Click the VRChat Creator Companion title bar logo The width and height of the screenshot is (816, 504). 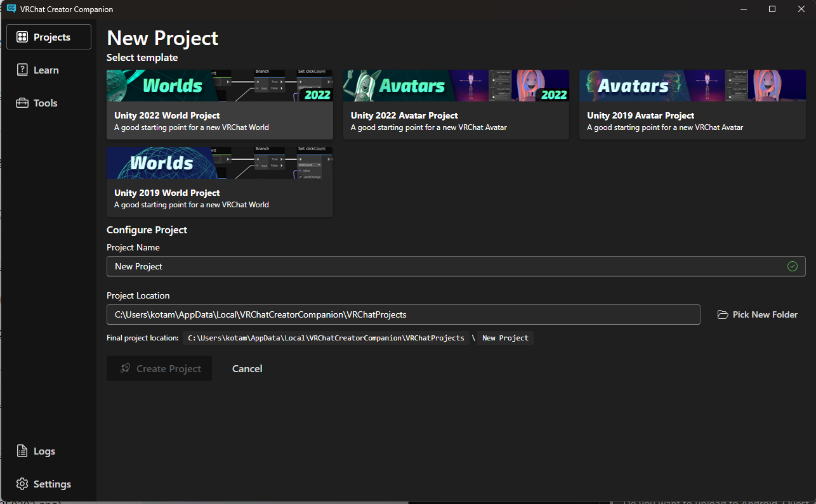click(11, 9)
